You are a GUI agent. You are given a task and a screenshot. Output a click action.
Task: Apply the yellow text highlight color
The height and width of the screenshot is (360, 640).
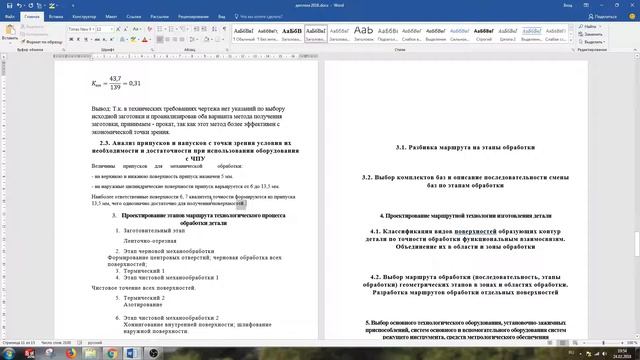[133, 40]
